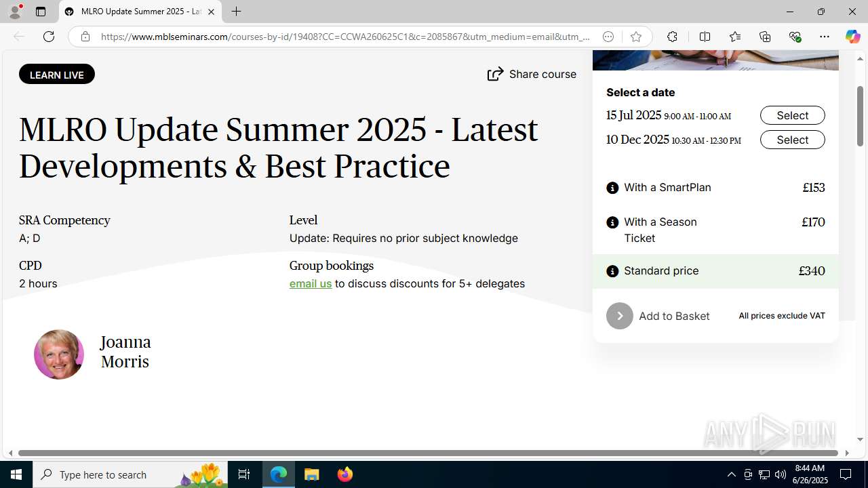868x488 pixels.
Task: Open the browser profile icon
Action: point(15,12)
